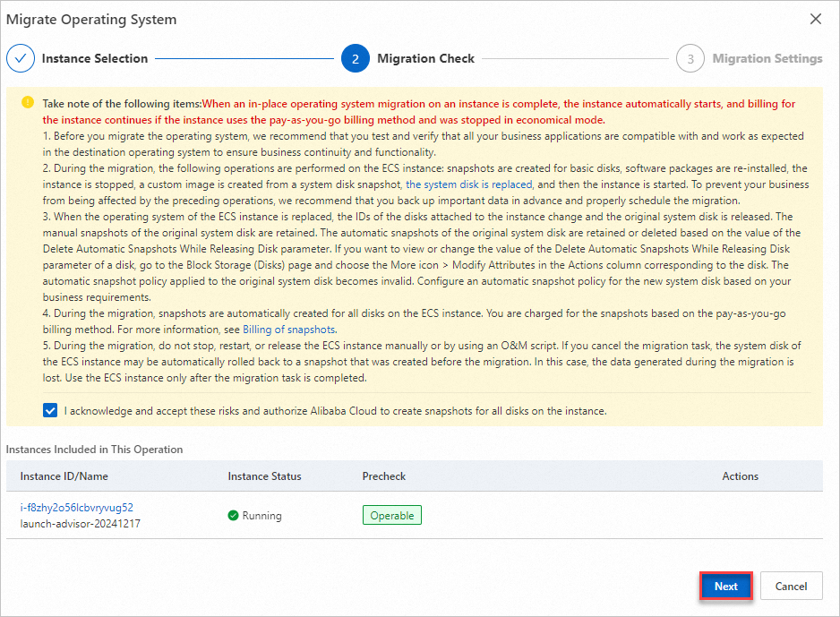
Task: Click the Operable precheck badge
Action: (x=392, y=515)
